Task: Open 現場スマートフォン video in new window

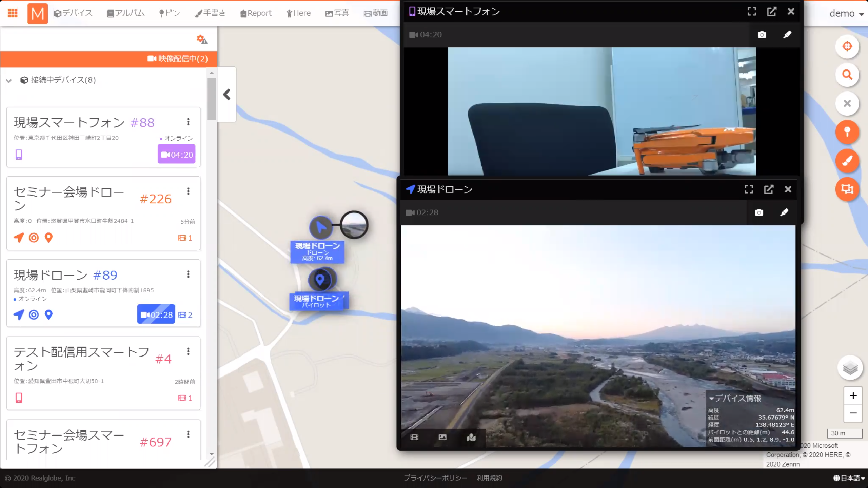Action: tap(772, 12)
